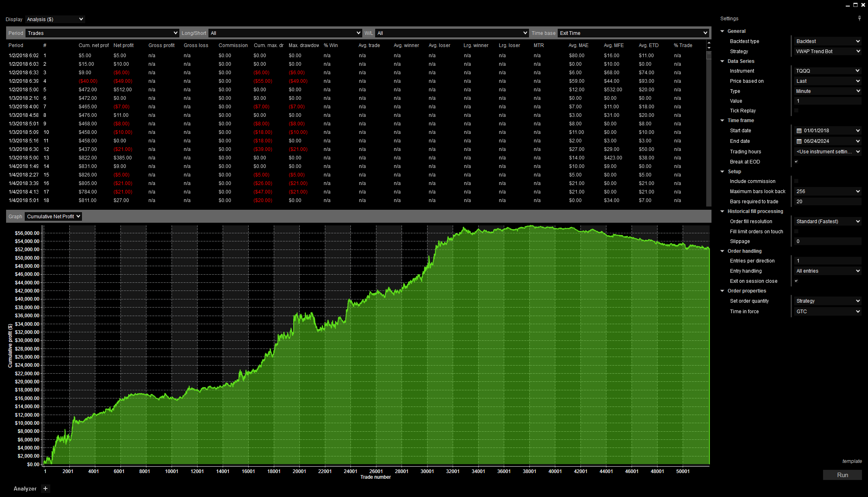
Task: Open the Strategy VWAP Trend Bot dropdown
Action: [827, 51]
